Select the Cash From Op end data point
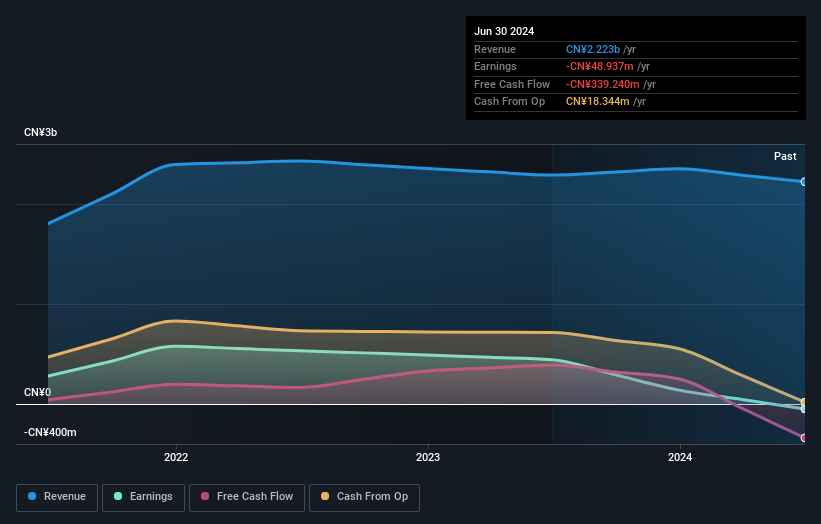The height and width of the screenshot is (524, 821). pos(804,402)
